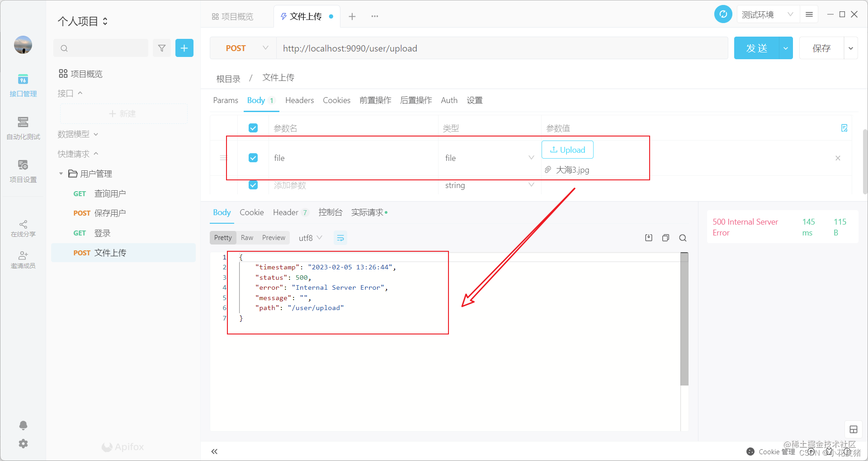Open the response Header tab

(x=290, y=212)
